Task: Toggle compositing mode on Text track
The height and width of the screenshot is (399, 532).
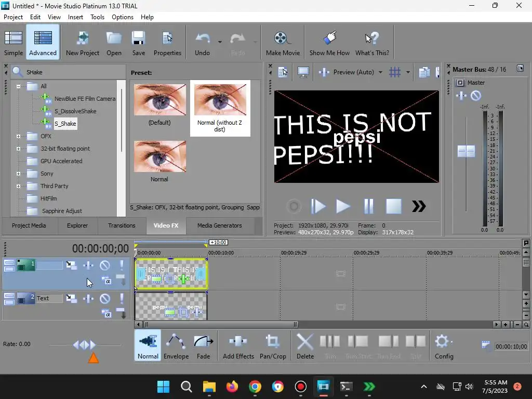Action: (x=106, y=313)
